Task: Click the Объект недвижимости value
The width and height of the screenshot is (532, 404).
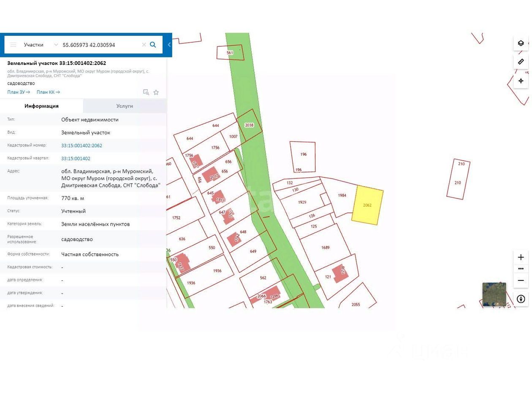Action: pos(90,120)
